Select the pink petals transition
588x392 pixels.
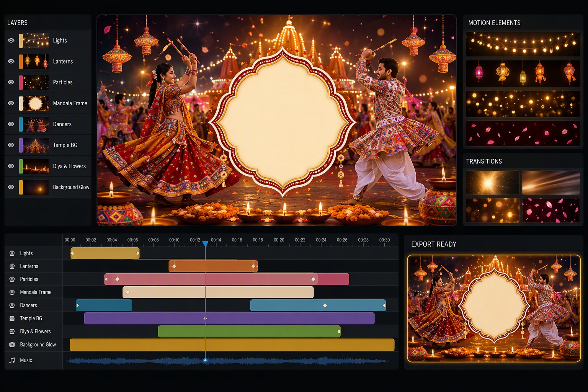pos(551,210)
